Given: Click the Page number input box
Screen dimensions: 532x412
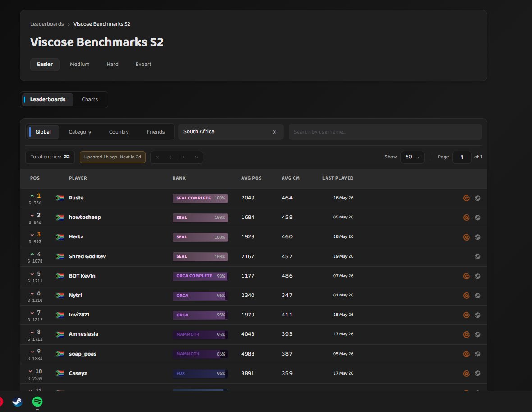Looking at the screenshot, I should click(x=461, y=157).
